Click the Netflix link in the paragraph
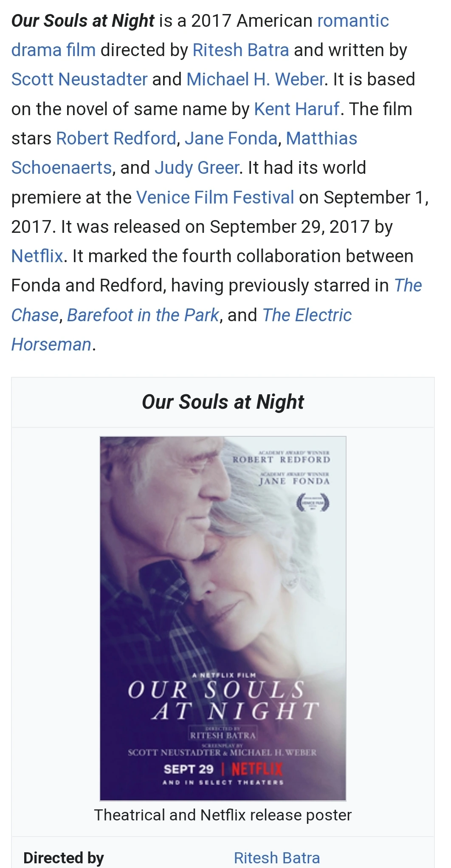This screenshot has width=451, height=868. [x=37, y=256]
